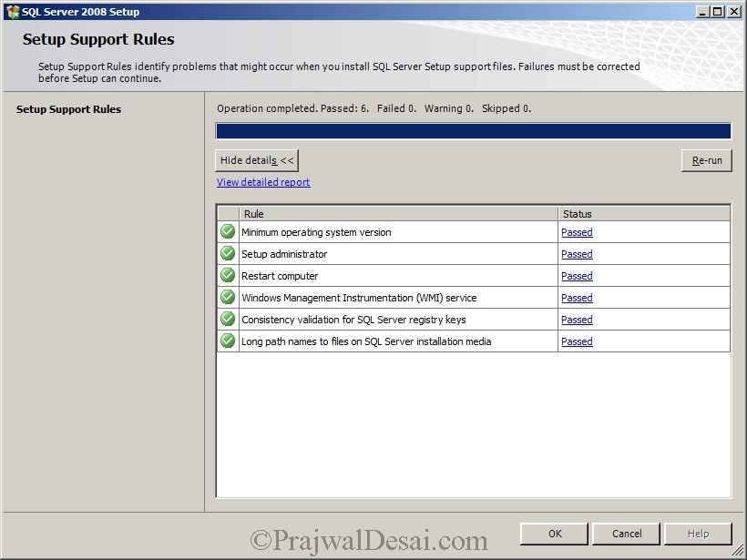This screenshot has height=560, width=747.
Task: Open Passed status for Restart computer
Action: click(x=577, y=276)
